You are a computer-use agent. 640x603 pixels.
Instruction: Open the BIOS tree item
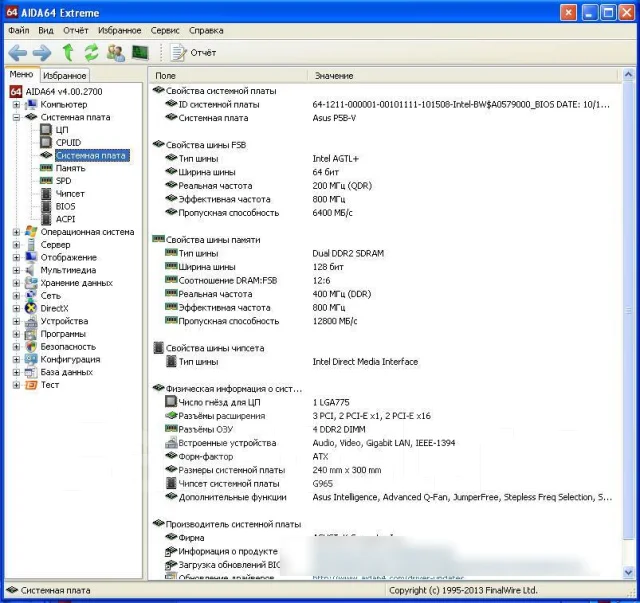65,206
